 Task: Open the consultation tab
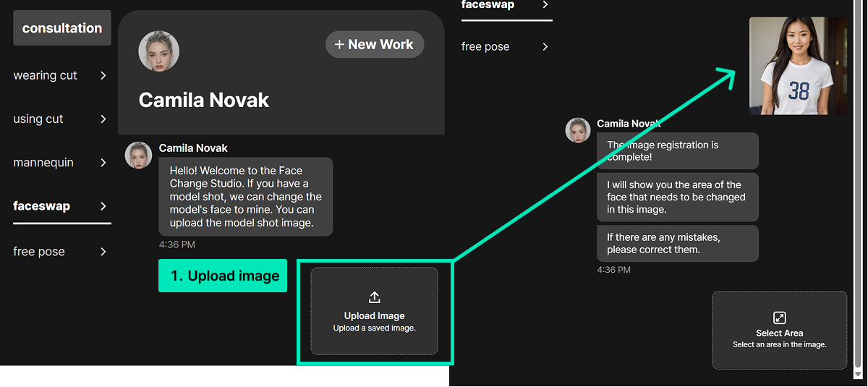[62, 28]
